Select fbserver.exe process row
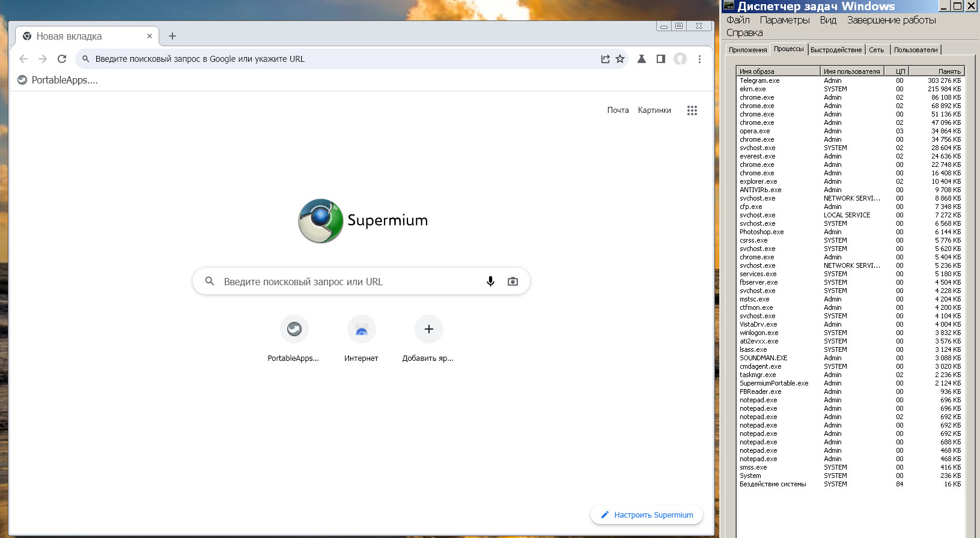Image resolution: width=980 pixels, height=538 pixels. click(x=850, y=282)
